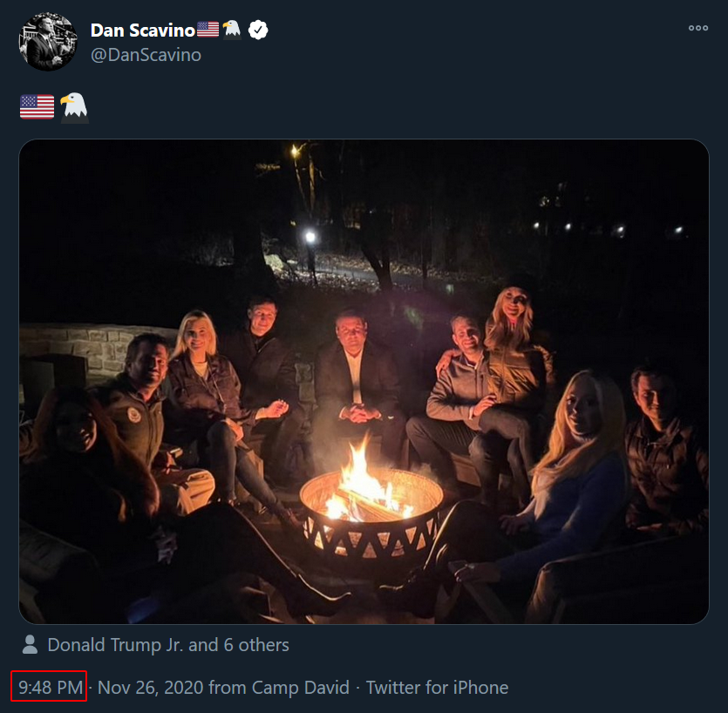Open the three-dot more options menu

[697, 28]
